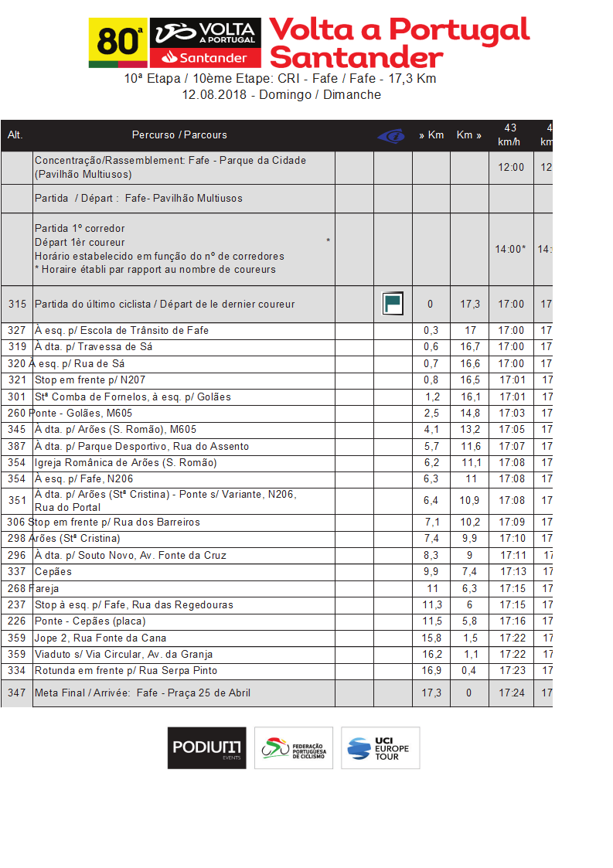Click the red 'Volta a Portugal Santander' title

click(399, 43)
